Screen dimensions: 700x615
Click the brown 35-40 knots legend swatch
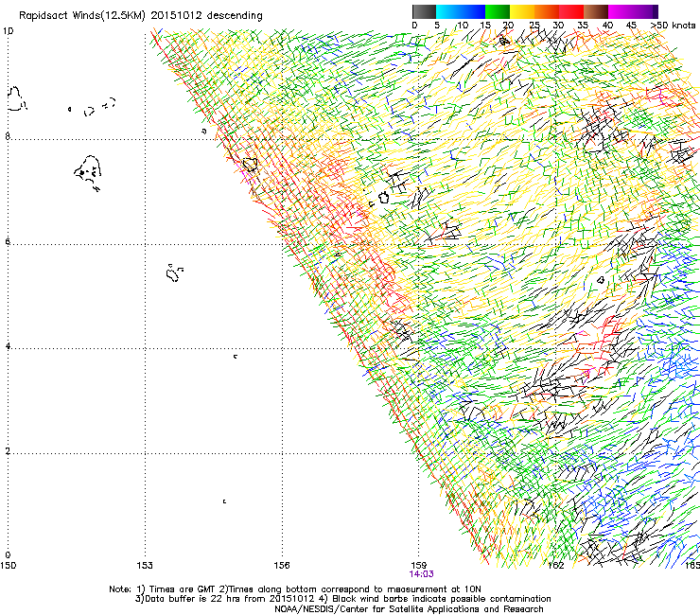click(596, 11)
